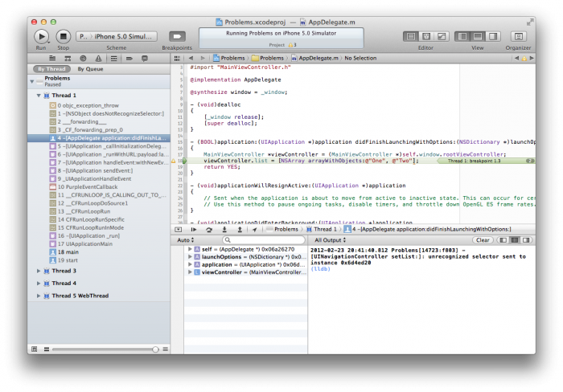563x392 pixels.
Task: Switch to the By Queue tab
Action: coord(90,69)
